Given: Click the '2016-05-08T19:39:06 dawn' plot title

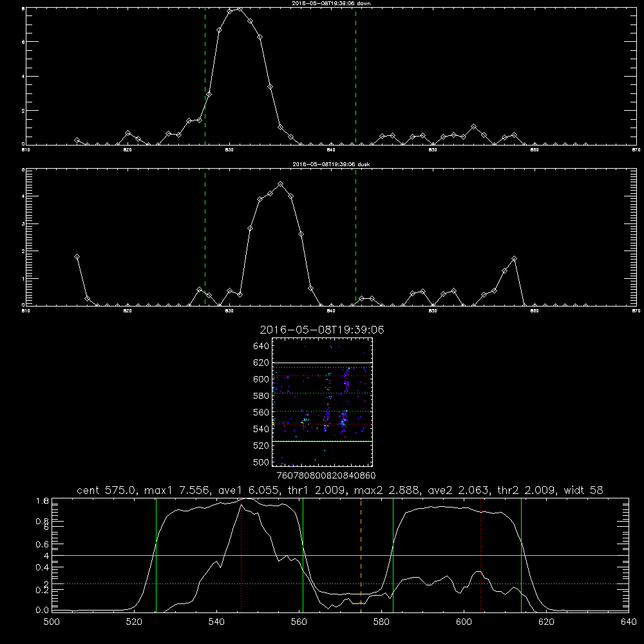Looking at the screenshot, I should pos(331,3).
